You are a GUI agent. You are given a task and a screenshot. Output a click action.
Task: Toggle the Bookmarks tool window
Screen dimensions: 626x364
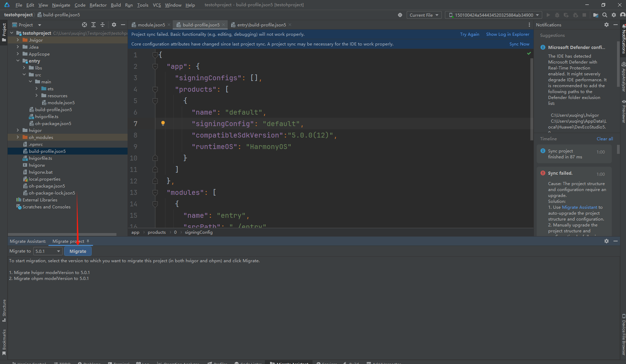point(4,342)
